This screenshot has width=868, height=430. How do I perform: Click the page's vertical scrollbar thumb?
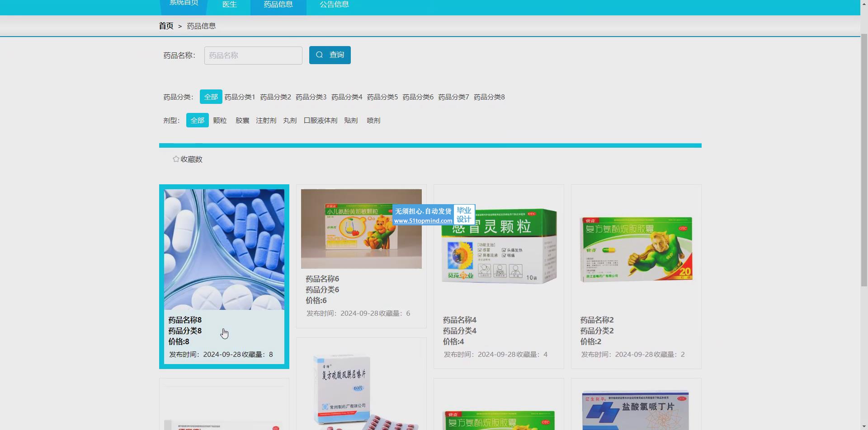point(863,158)
